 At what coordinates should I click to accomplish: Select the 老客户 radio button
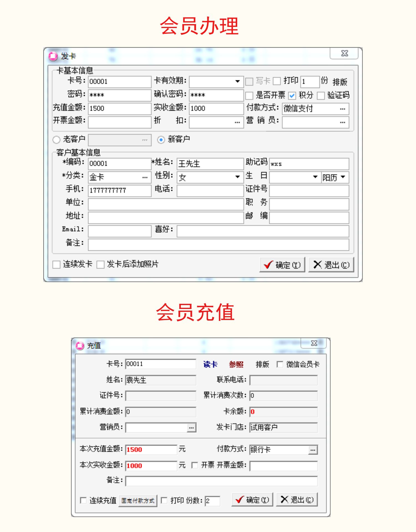pos(56,140)
